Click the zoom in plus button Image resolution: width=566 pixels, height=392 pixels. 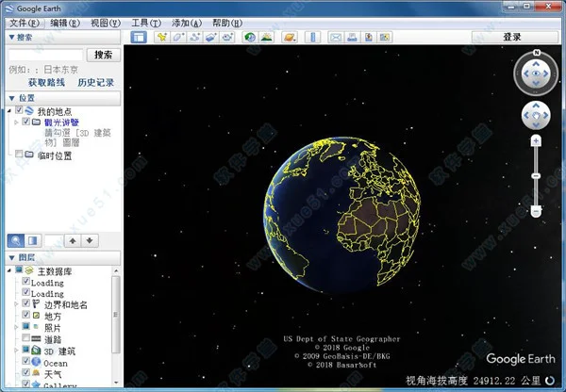tap(536, 140)
